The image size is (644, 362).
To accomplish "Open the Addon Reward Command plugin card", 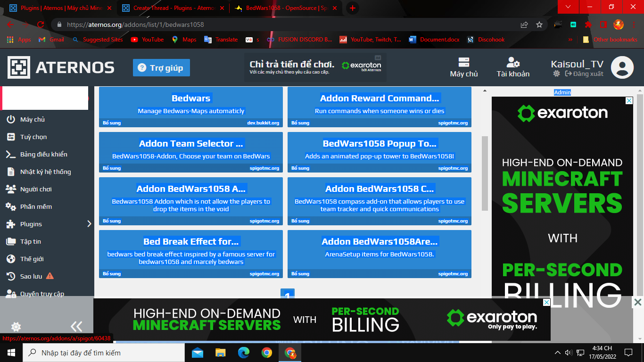I will (x=380, y=107).
